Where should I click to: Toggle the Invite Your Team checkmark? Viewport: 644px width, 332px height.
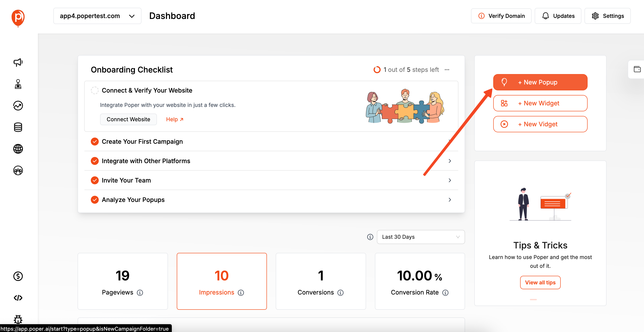point(95,180)
